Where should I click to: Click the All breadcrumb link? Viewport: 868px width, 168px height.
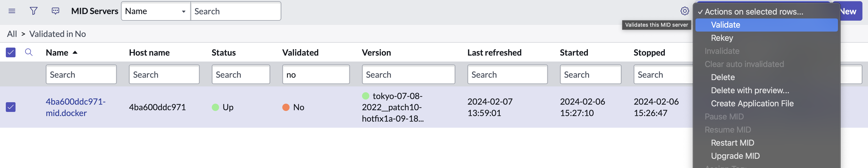pyautogui.click(x=12, y=34)
